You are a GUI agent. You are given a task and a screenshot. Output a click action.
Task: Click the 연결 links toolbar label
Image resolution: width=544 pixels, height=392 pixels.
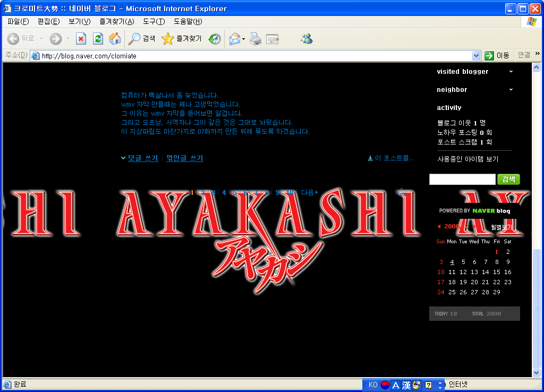[524, 55]
